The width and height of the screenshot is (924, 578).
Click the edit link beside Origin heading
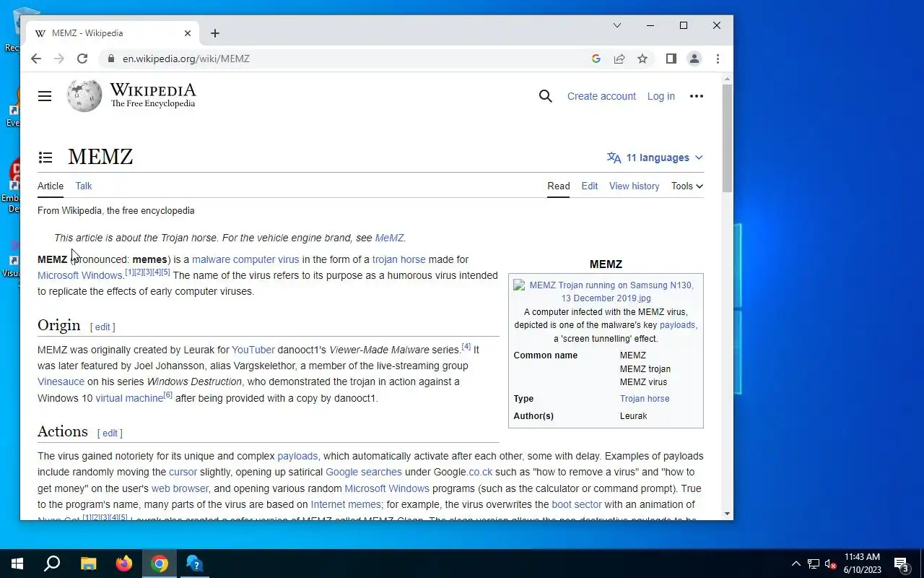point(103,327)
